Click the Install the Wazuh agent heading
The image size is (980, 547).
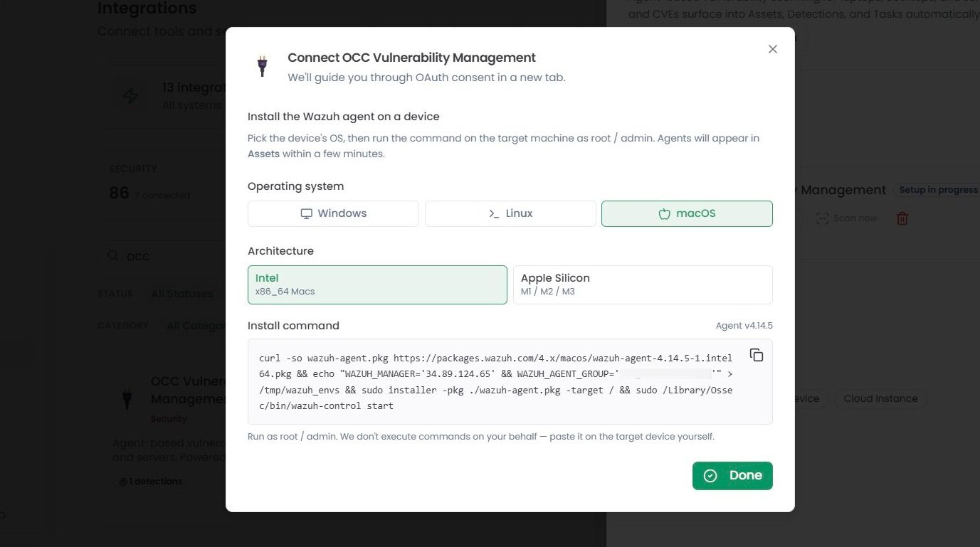point(344,117)
